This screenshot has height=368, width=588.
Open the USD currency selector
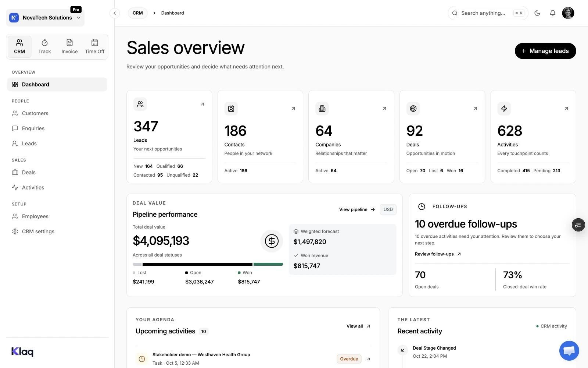click(x=388, y=209)
